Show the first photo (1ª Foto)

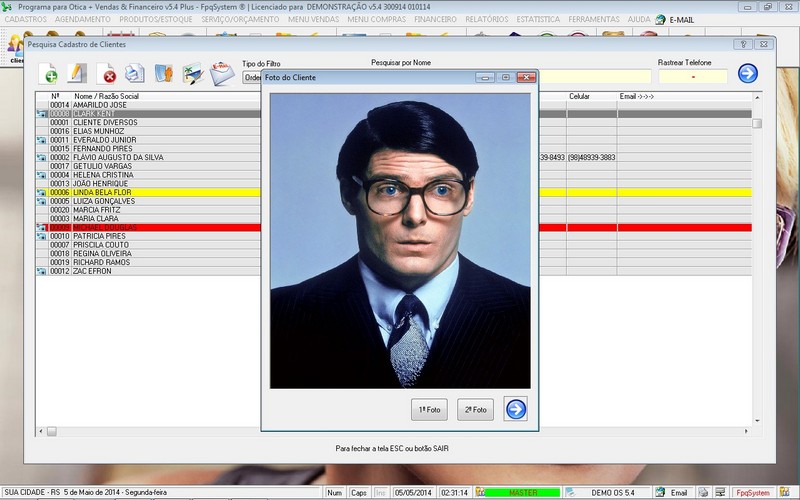point(429,410)
